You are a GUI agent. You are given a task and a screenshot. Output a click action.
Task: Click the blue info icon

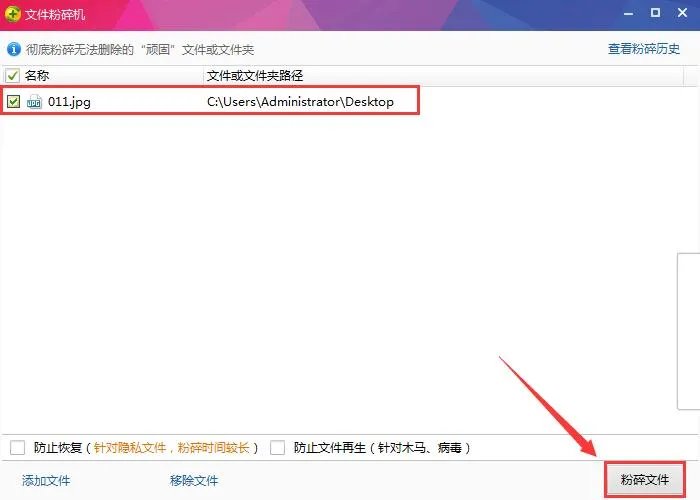pyautogui.click(x=14, y=49)
